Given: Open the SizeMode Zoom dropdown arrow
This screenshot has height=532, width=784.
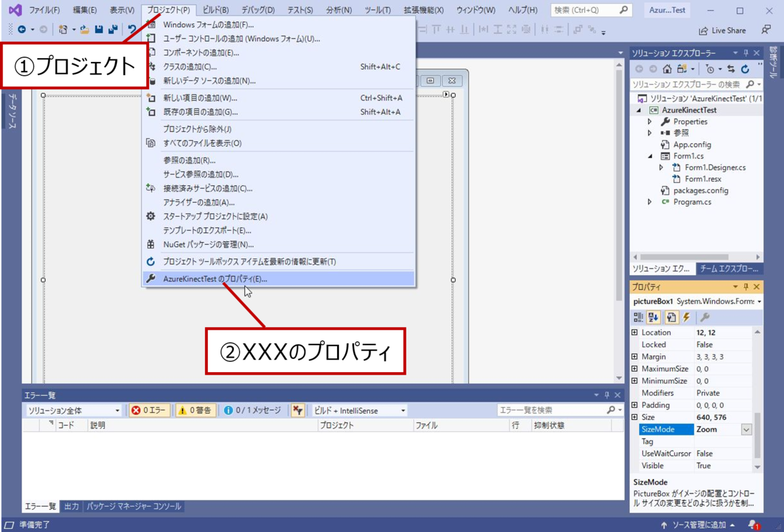Looking at the screenshot, I should click(746, 430).
